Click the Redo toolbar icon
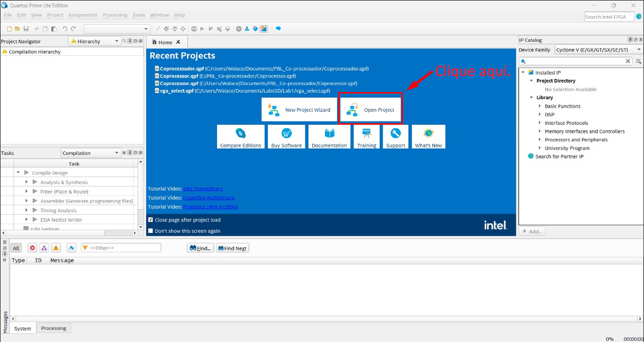 click(73, 29)
